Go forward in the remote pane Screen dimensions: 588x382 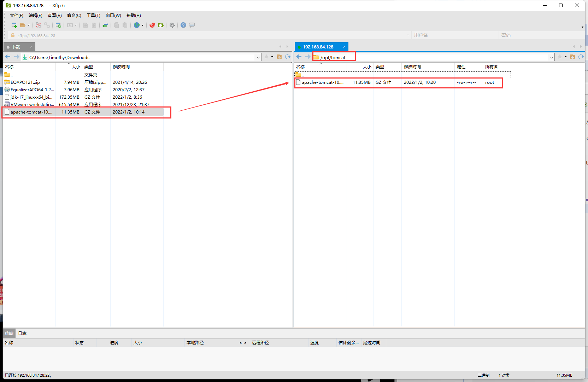click(x=307, y=57)
